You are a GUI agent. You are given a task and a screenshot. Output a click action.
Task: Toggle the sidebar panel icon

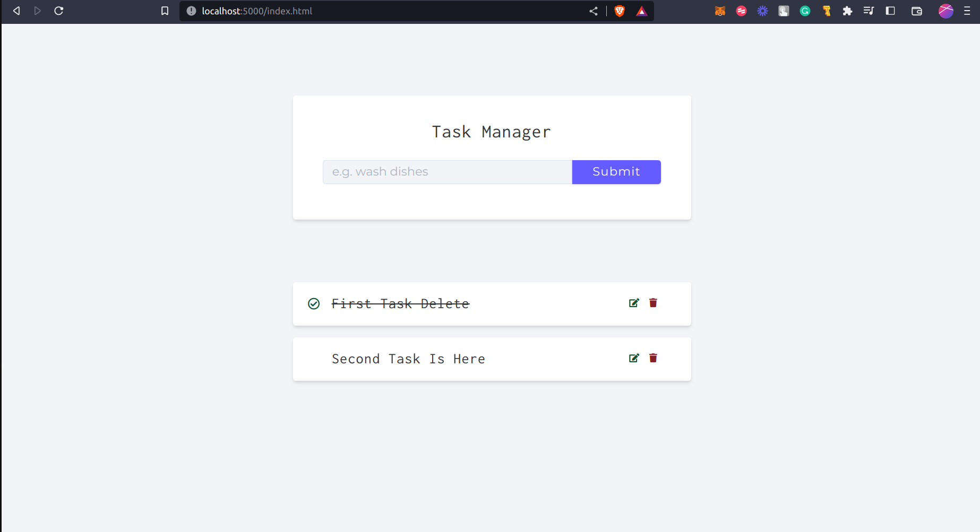pos(890,11)
